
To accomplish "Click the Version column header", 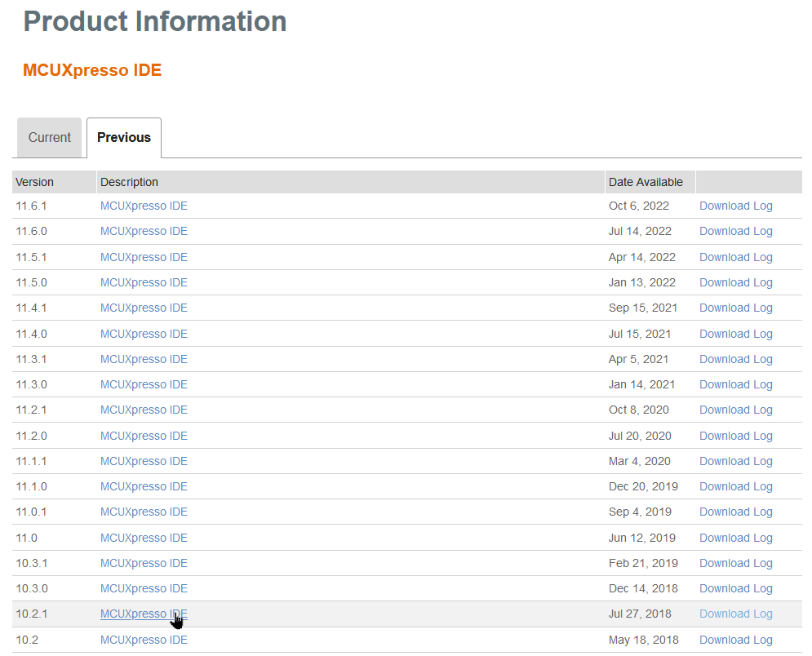I will pos(34,182).
